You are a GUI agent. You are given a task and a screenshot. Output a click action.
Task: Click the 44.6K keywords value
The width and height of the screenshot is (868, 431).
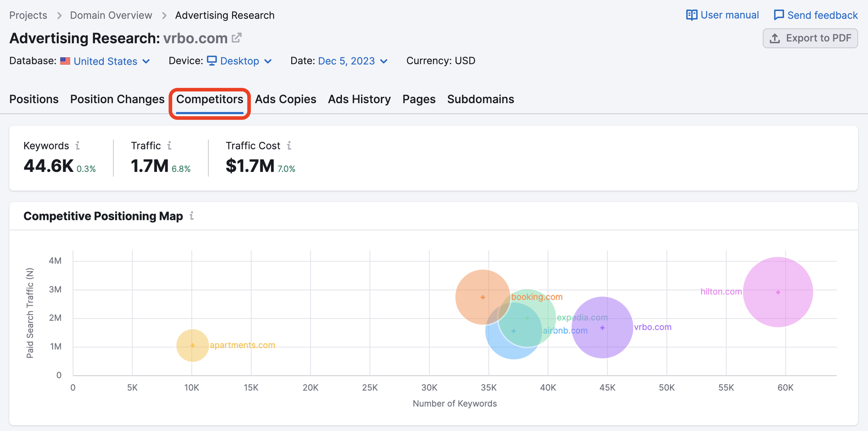point(49,166)
